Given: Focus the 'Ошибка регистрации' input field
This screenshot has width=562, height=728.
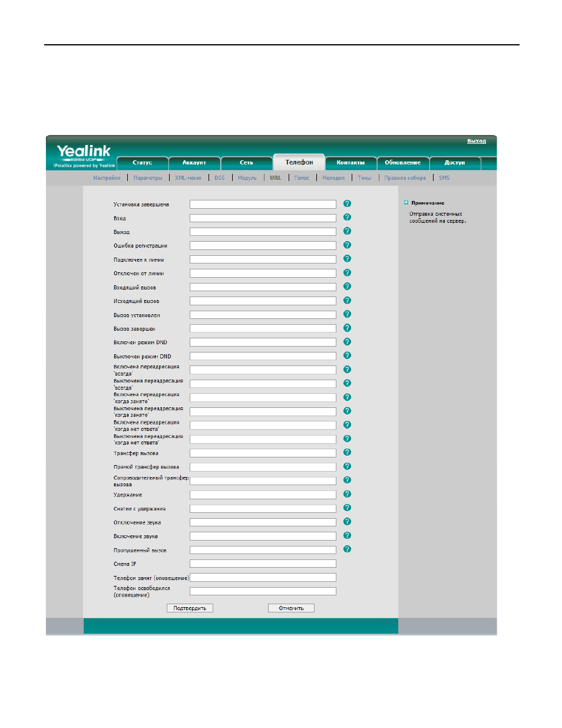Looking at the screenshot, I should pos(263,245).
